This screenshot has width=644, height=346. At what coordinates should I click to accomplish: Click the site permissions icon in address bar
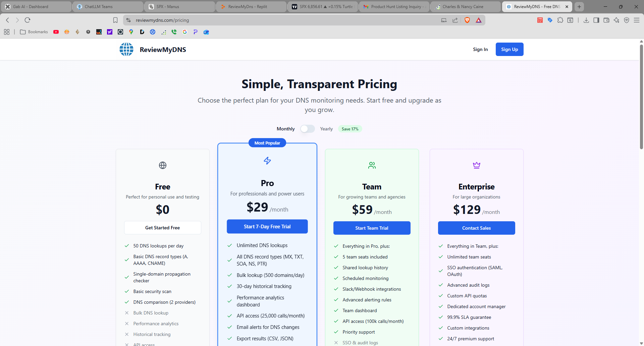(128, 20)
